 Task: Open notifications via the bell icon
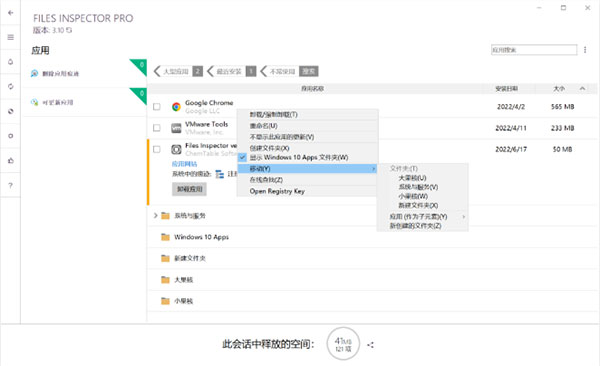pyautogui.click(x=10, y=62)
